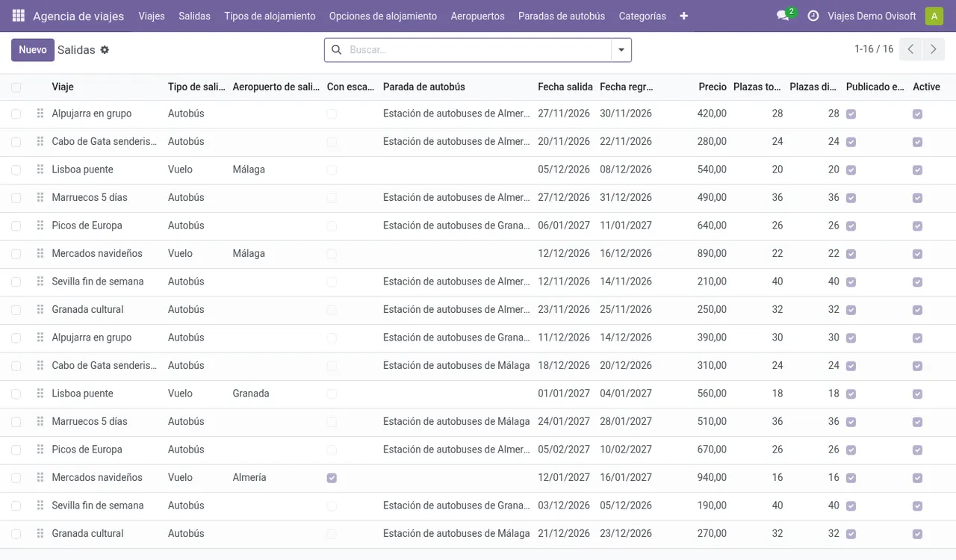
Task: Toggle Publicado for Lisboa puente 560,00 row
Action: click(851, 394)
